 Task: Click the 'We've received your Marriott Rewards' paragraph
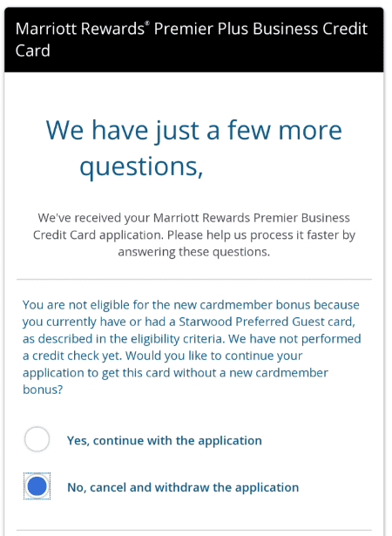(193, 234)
